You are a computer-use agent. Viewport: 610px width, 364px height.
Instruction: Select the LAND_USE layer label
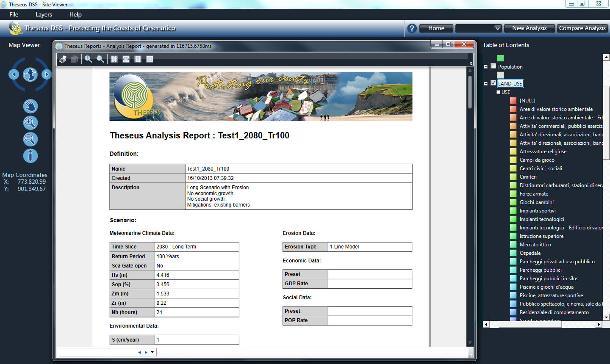point(510,83)
